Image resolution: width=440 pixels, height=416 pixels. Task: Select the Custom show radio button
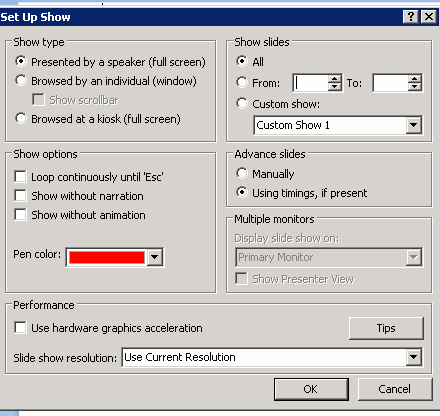242,103
